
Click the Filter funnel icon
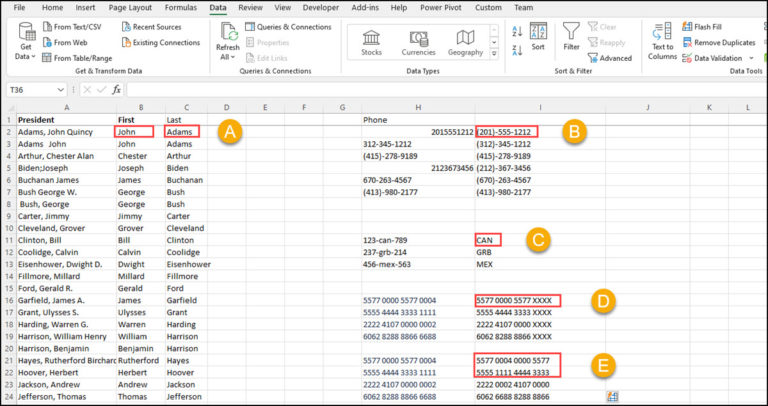(x=571, y=33)
